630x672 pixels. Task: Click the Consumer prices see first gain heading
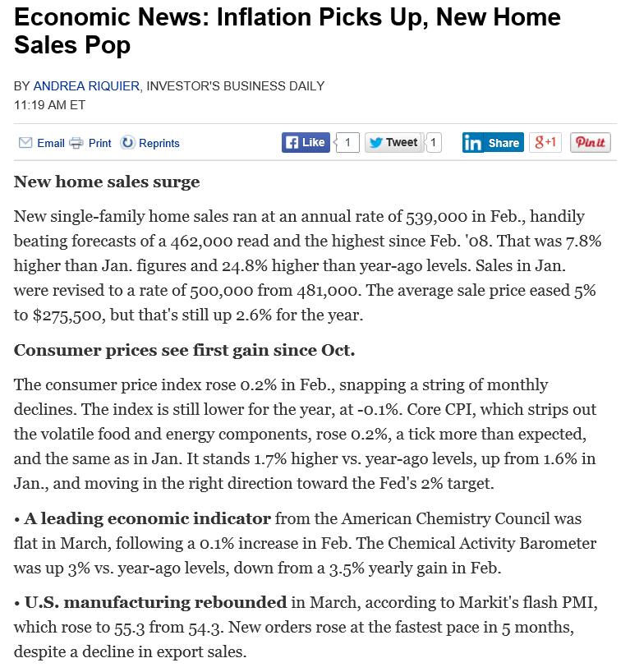click(184, 350)
